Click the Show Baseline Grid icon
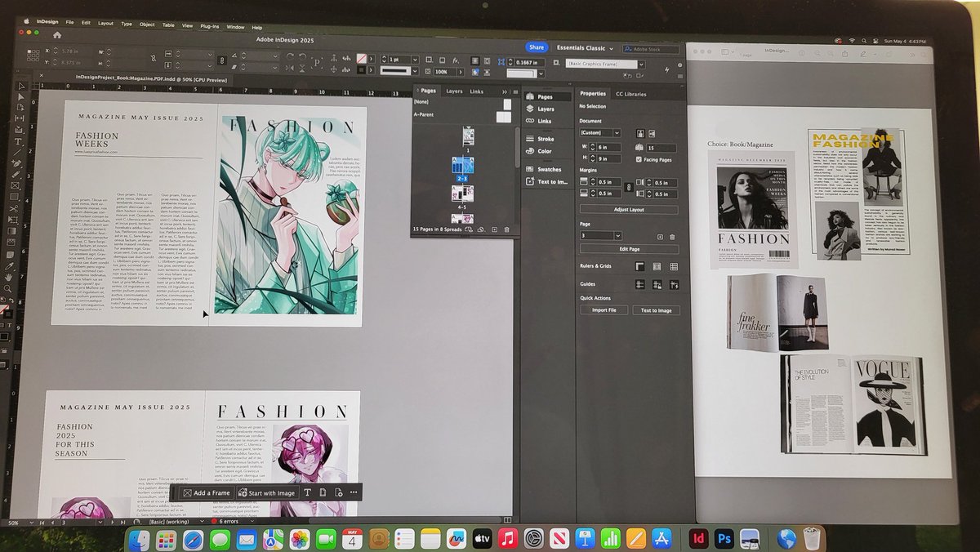The height and width of the screenshot is (552, 980). click(x=657, y=266)
